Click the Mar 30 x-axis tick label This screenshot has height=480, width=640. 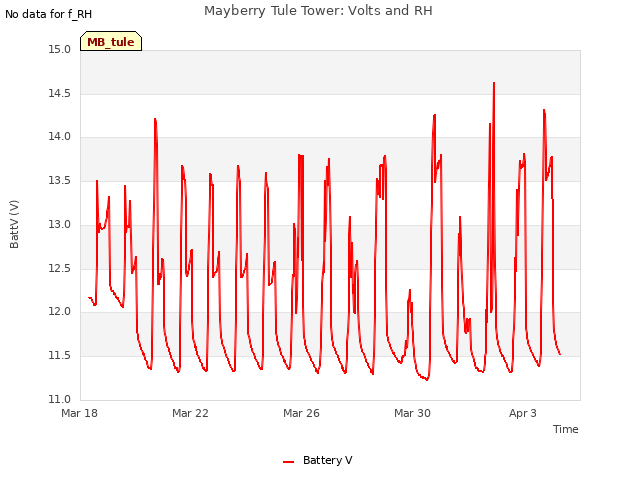[x=412, y=413]
